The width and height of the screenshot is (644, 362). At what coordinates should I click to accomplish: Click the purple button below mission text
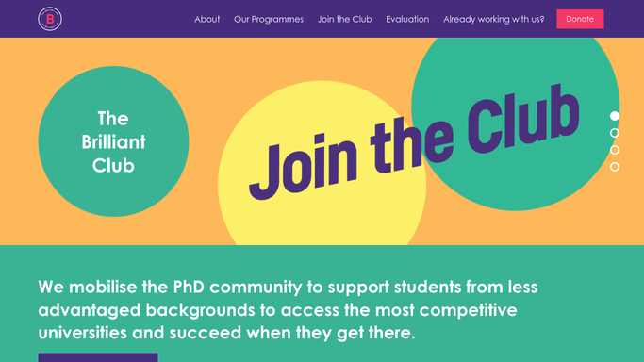tap(98, 357)
